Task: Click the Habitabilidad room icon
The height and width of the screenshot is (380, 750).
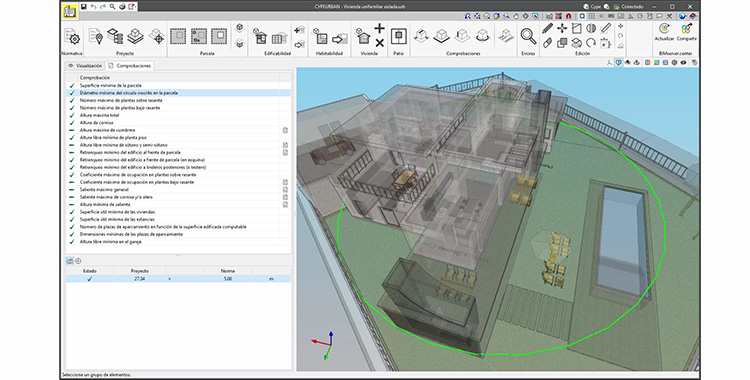Action: 320,36
